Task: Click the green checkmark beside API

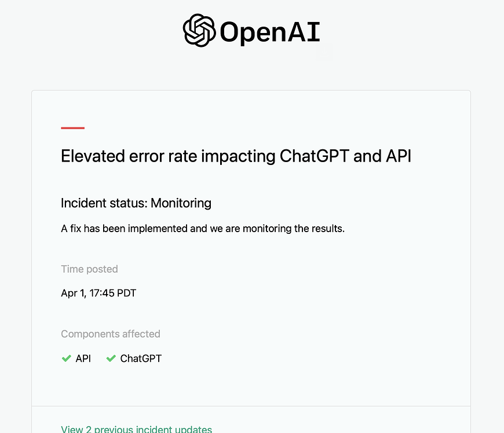Action: pyautogui.click(x=66, y=358)
